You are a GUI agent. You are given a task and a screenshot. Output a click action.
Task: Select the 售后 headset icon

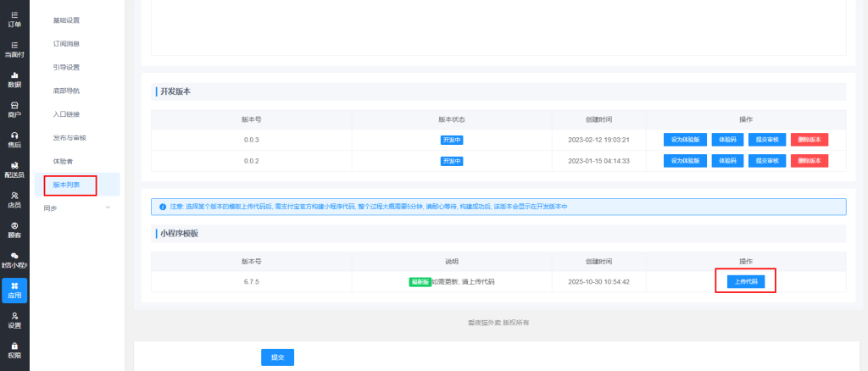click(x=14, y=140)
